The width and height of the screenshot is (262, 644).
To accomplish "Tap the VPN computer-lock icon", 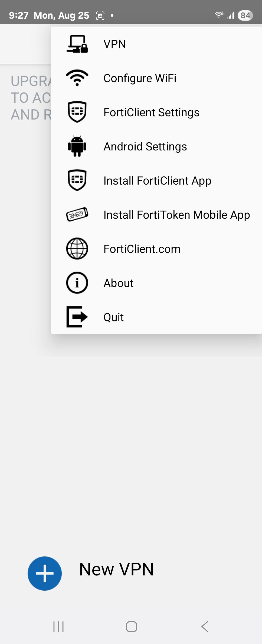I will pyautogui.click(x=77, y=44).
